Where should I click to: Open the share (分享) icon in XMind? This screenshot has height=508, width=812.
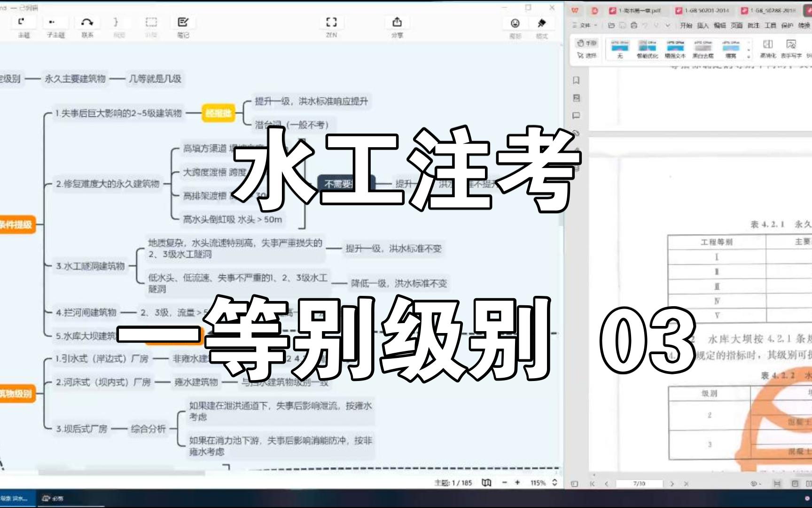(397, 27)
